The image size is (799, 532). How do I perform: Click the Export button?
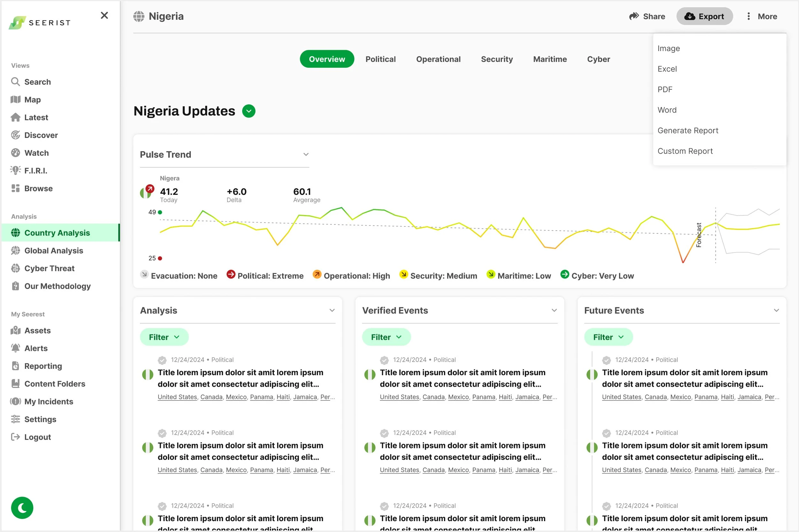[x=704, y=16]
